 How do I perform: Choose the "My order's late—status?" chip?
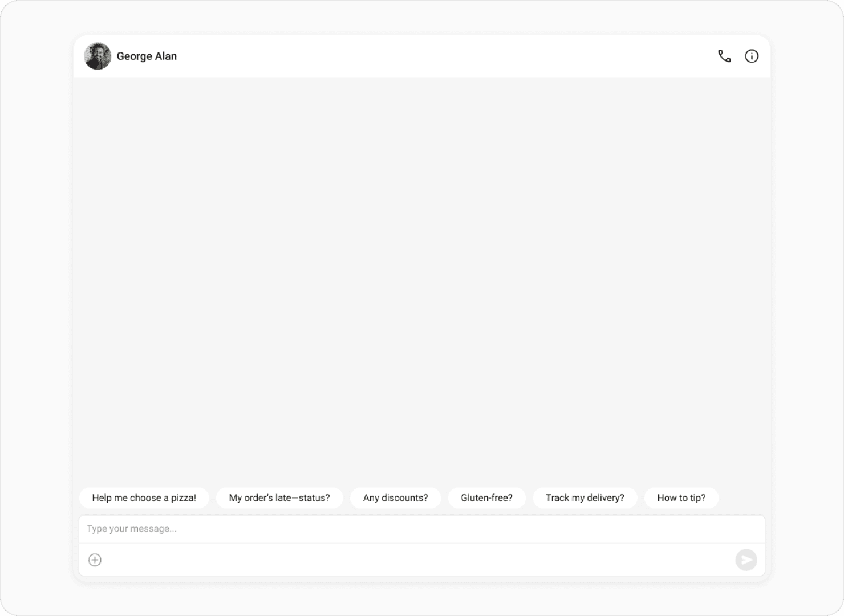279,498
